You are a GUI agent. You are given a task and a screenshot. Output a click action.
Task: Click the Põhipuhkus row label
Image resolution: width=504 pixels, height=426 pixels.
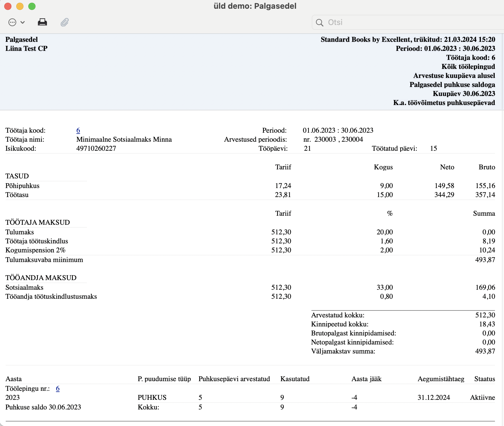pyautogui.click(x=23, y=186)
